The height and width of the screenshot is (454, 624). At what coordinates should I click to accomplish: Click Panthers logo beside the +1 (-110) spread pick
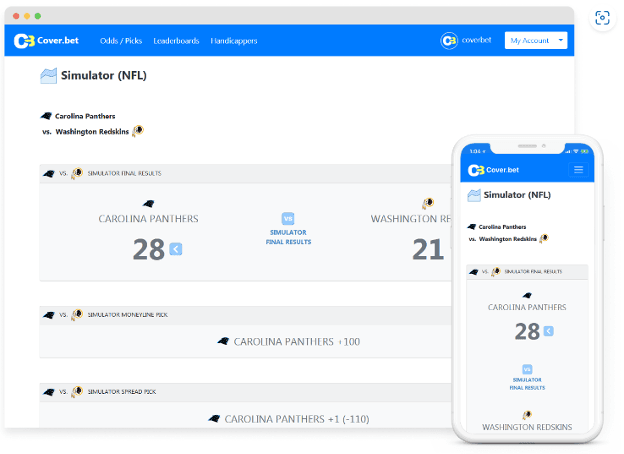pyautogui.click(x=214, y=418)
